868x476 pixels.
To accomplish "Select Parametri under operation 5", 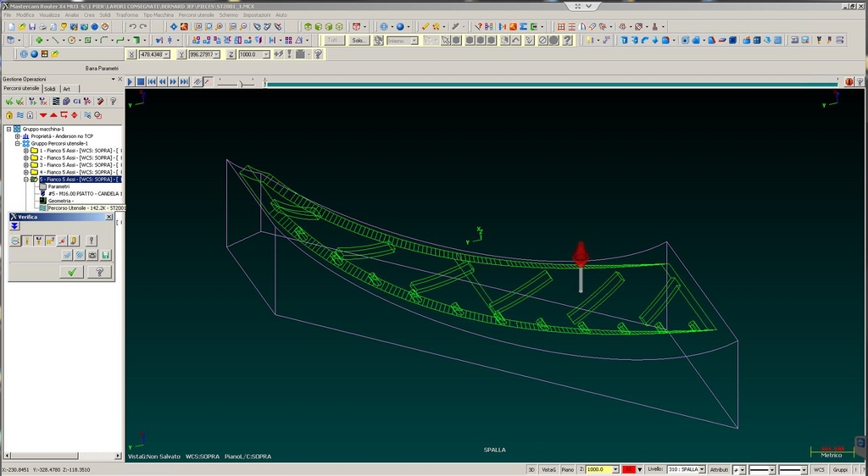I will click(58, 186).
